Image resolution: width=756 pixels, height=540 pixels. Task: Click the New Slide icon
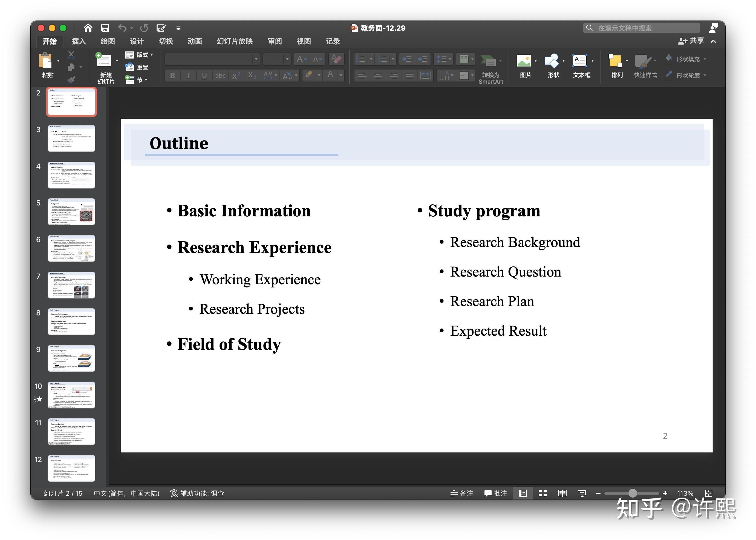(103, 60)
